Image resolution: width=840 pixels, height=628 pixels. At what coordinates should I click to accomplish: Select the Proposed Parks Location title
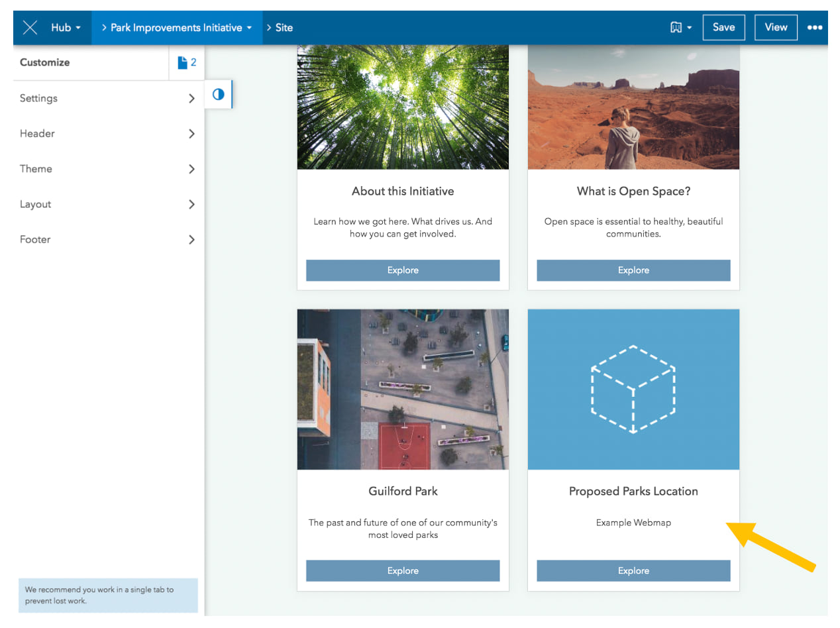[x=633, y=492]
